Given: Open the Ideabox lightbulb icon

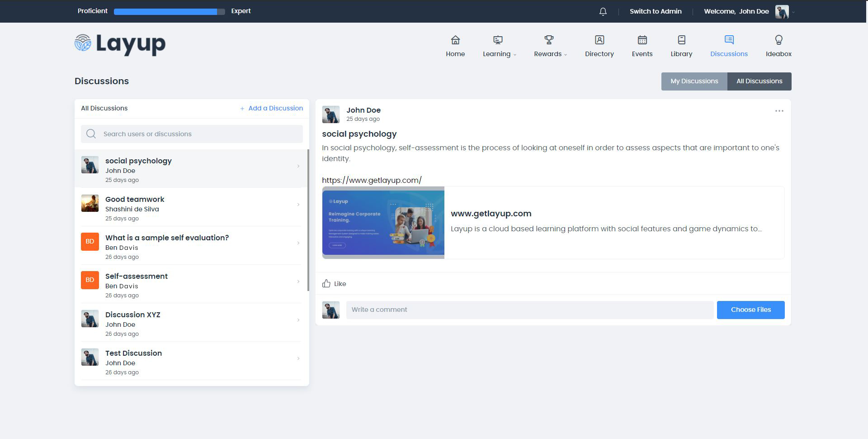Looking at the screenshot, I should coord(778,40).
